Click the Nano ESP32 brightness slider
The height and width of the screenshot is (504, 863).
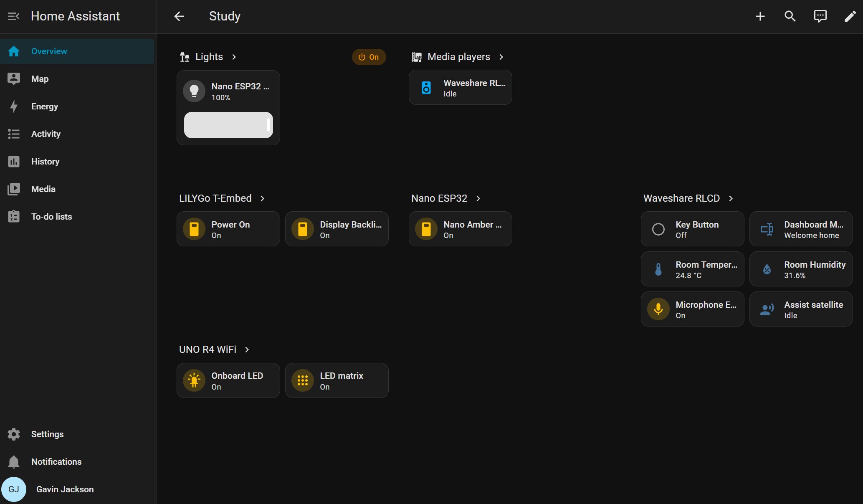[228, 125]
